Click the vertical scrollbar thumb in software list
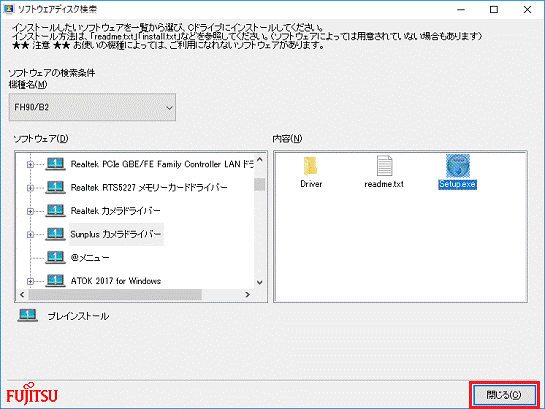The height and width of the screenshot is (409, 545). [259, 184]
